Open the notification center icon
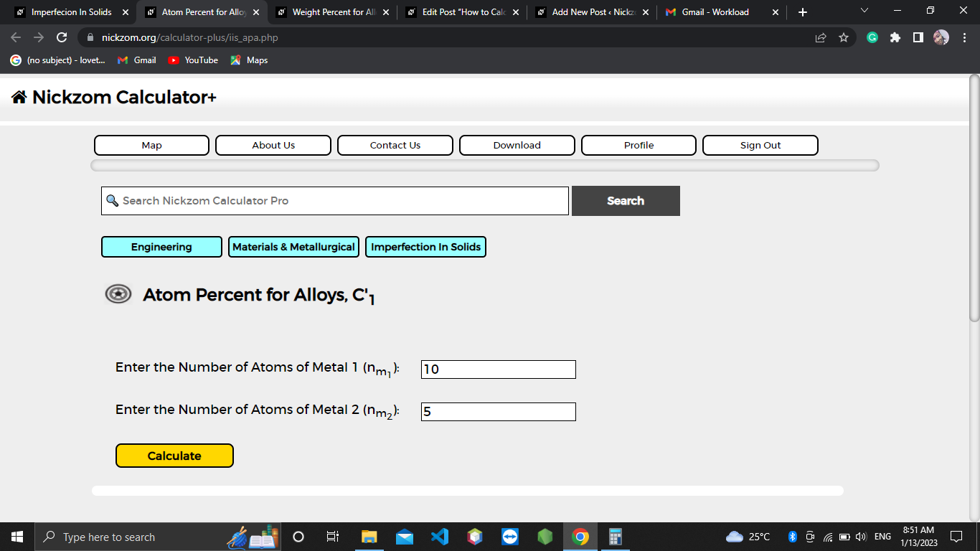This screenshot has width=980, height=551. [956, 537]
